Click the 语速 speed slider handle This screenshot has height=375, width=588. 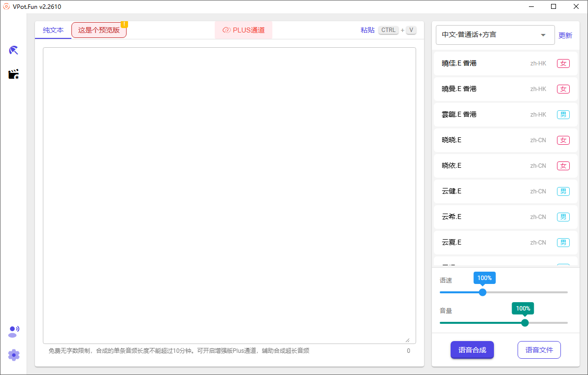click(x=483, y=292)
